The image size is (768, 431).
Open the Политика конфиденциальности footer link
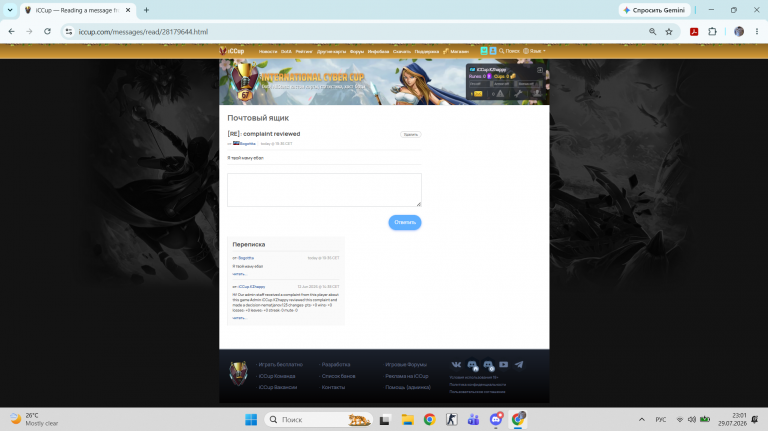478,384
